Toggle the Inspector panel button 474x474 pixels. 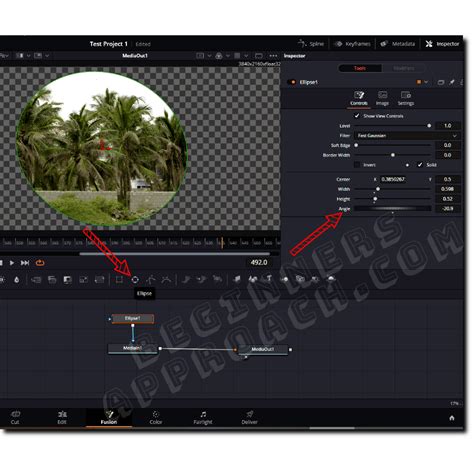tap(442, 44)
